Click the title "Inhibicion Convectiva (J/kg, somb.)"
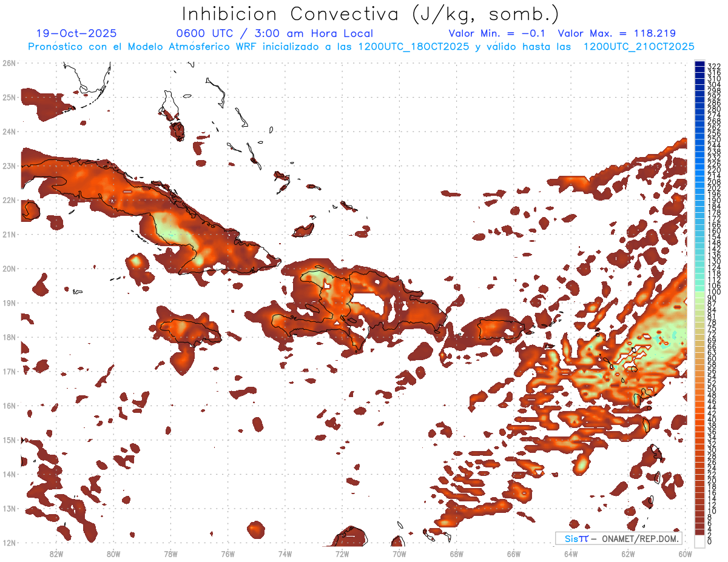This screenshot has width=728, height=562. click(x=371, y=15)
